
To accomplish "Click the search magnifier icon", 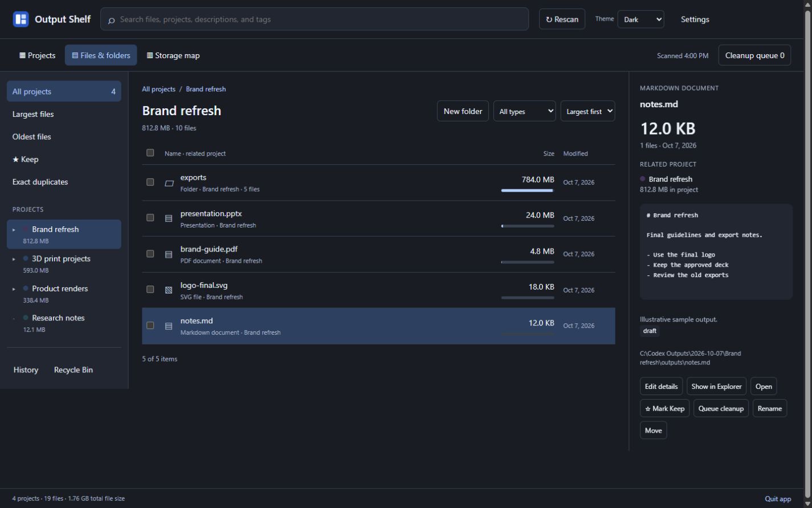I will [111, 20].
